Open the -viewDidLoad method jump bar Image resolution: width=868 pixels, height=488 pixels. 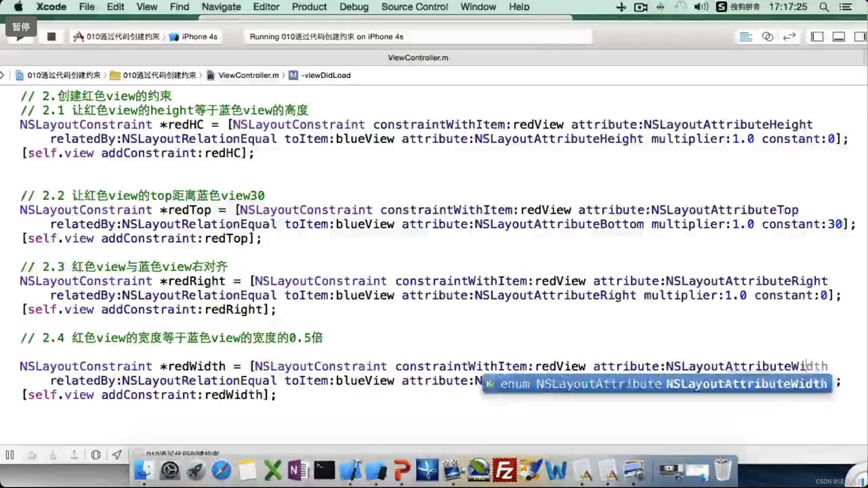tap(325, 75)
